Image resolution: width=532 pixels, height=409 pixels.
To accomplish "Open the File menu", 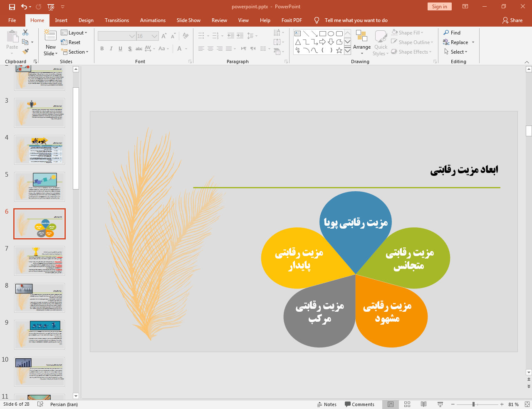I will [12, 20].
